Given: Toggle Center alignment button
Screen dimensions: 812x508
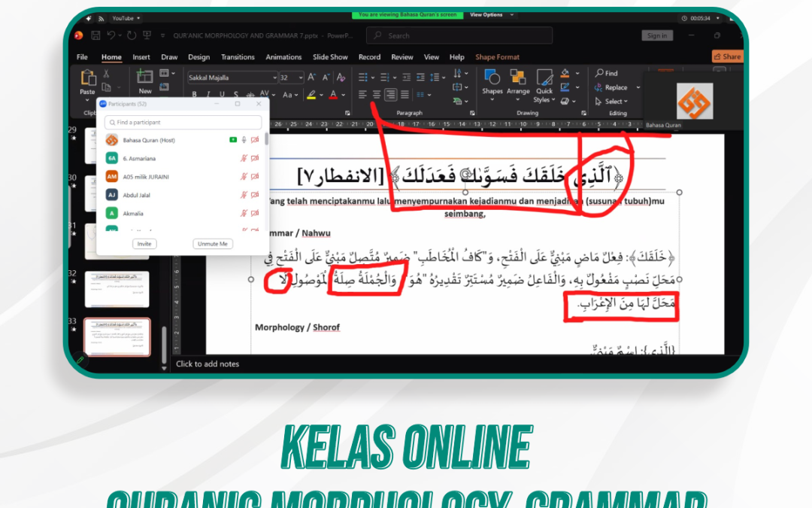Looking at the screenshot, I should (x=377, y=94).
